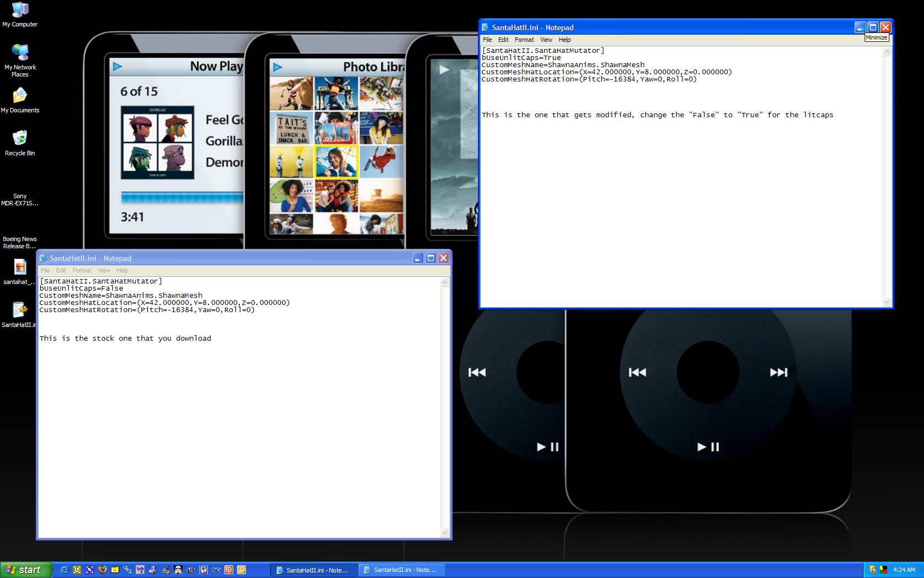The height and width of the screenshot is (578, 924).
Task: Click the four-color square system tray icon
Action: 884,570
